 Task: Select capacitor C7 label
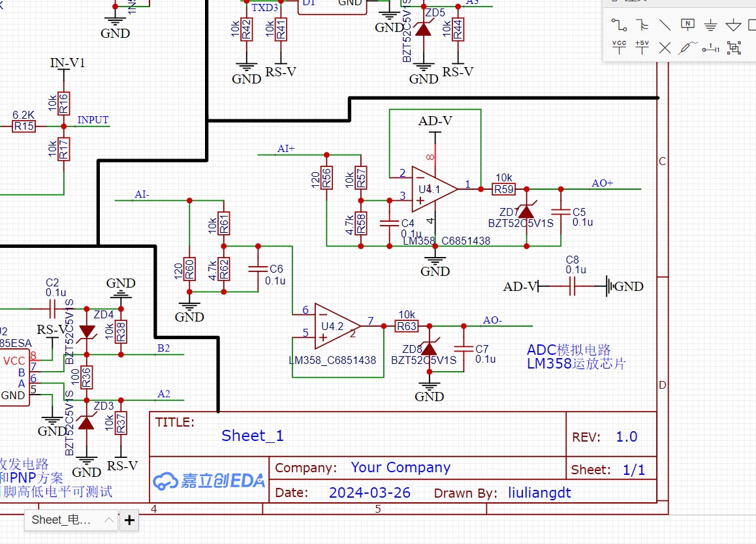coord(482,349)
